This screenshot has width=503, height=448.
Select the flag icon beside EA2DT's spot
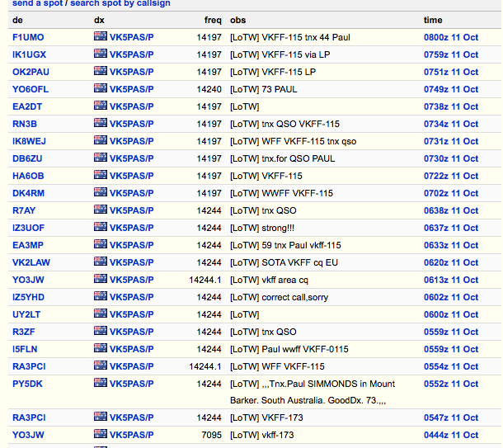(x=101, y=106)
